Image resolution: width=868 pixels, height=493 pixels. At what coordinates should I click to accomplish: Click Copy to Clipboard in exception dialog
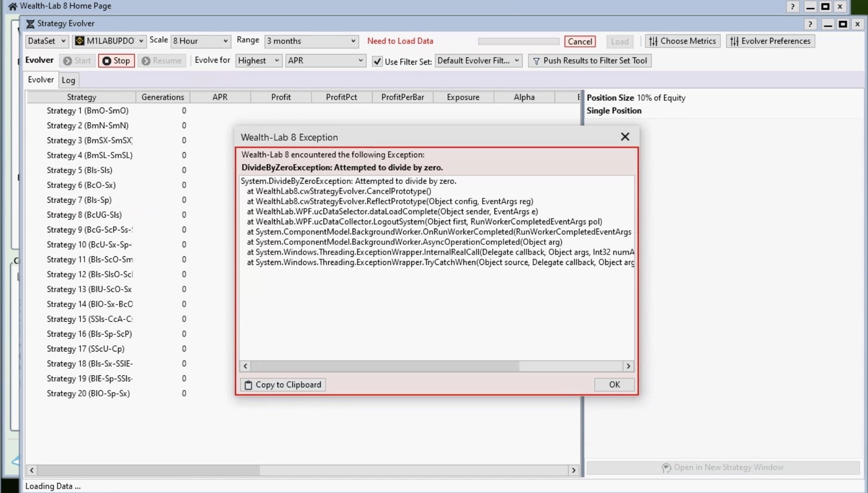pyautogui.click(x=283, y=384)
